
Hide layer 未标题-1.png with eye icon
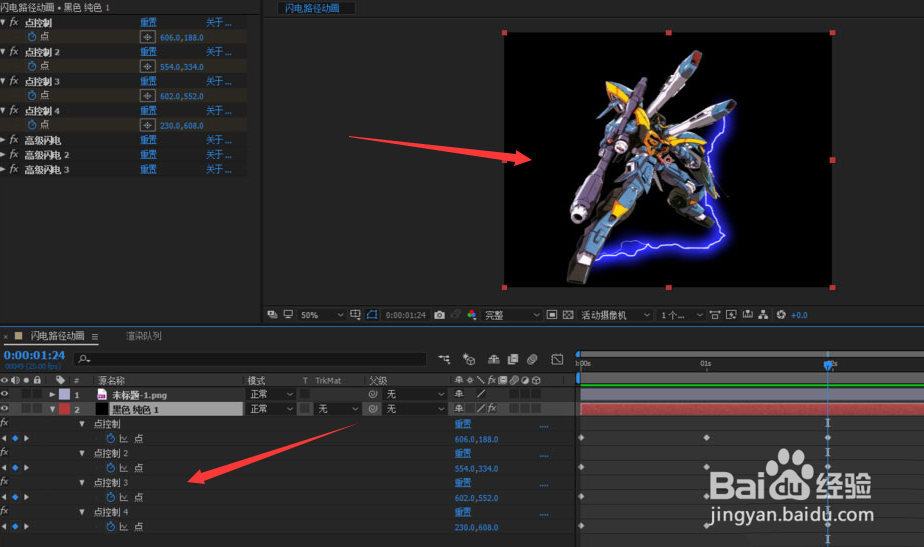pos(5,394)
